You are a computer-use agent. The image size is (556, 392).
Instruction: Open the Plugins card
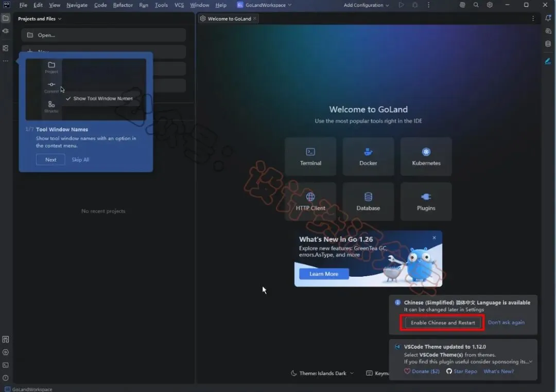pos(426,201)
